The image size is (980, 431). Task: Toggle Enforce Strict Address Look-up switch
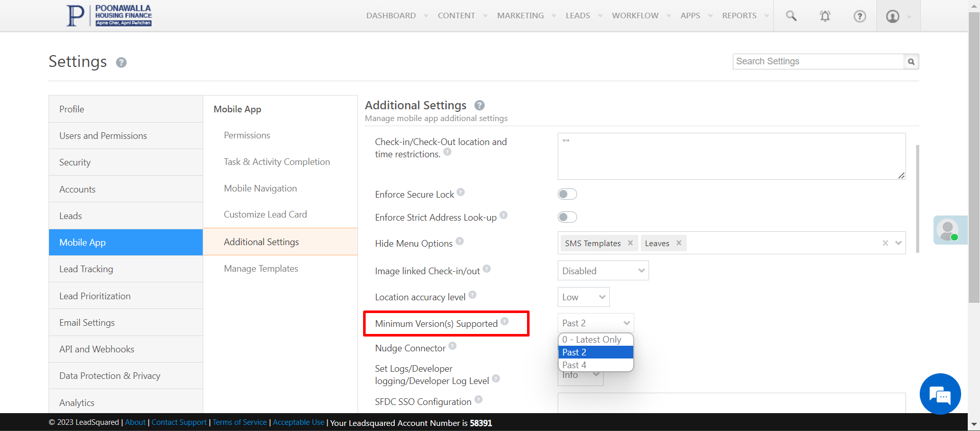click(567, 217)
